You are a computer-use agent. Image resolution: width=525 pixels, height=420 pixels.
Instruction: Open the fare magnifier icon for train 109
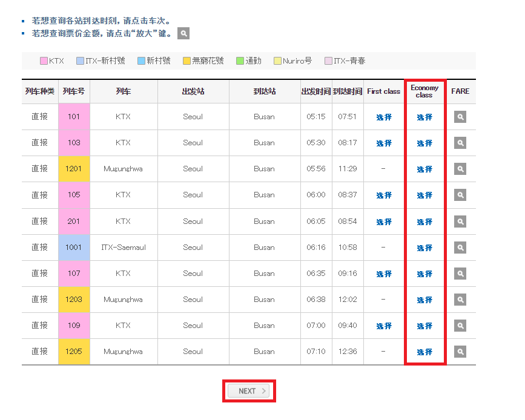tap(460, 325)
